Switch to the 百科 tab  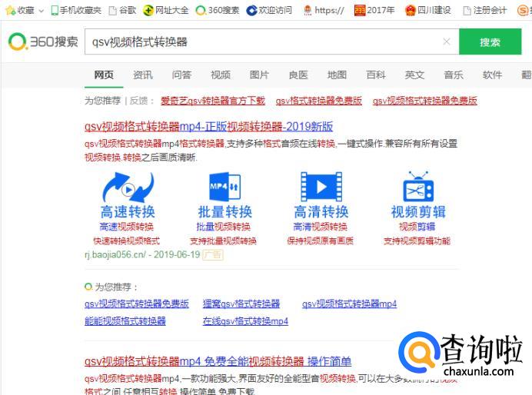tap(376, 75)
